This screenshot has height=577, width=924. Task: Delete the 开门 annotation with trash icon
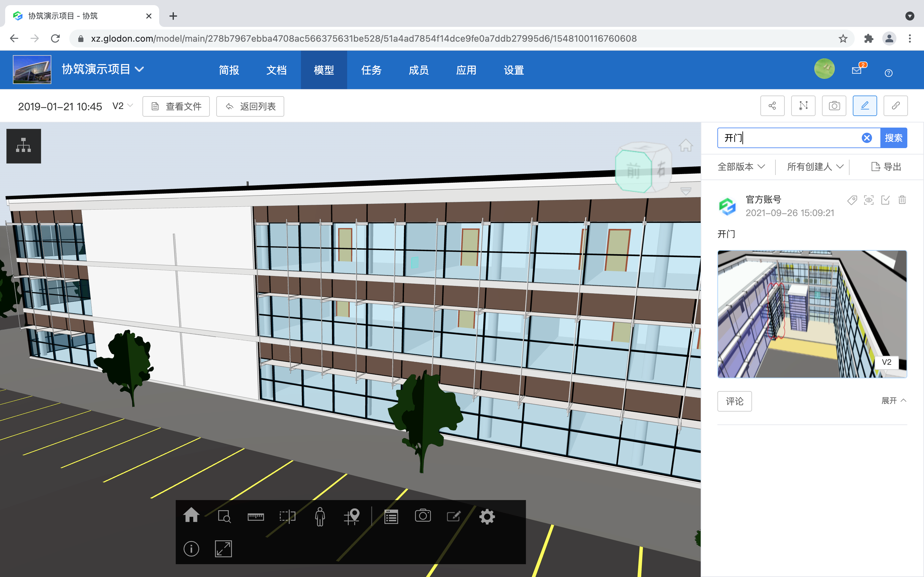click(902, 200)
